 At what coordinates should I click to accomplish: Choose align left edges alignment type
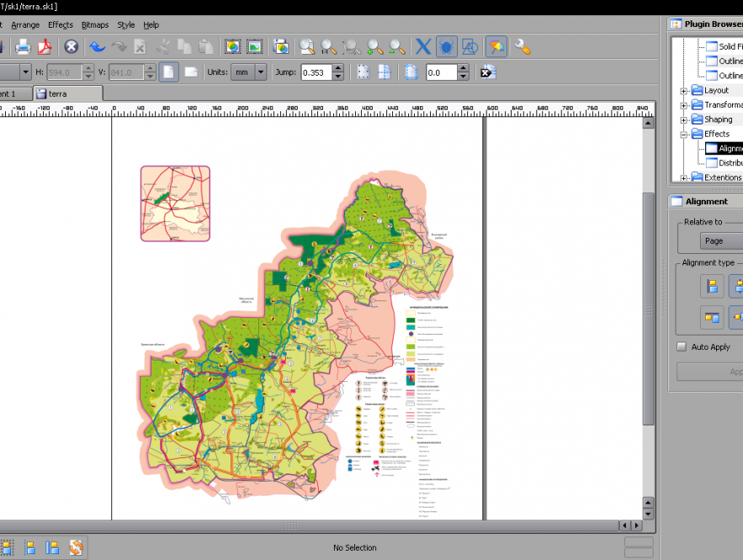(x=712, y=287)
